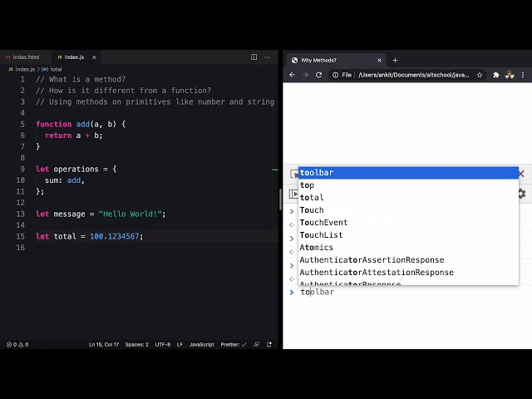Close the DevTools panel
Image resolution: width=532 pixels, height=399 pixels.
(x=521, y=174)
